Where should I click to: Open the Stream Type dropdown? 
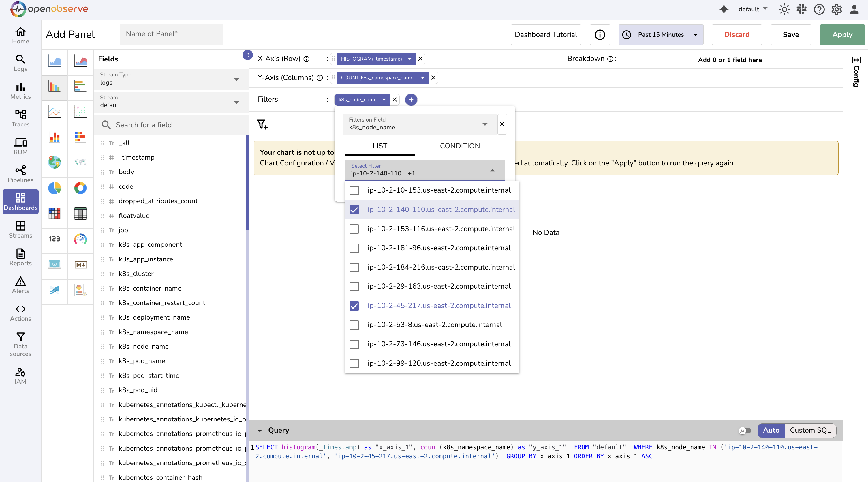(x=172, y=79)
